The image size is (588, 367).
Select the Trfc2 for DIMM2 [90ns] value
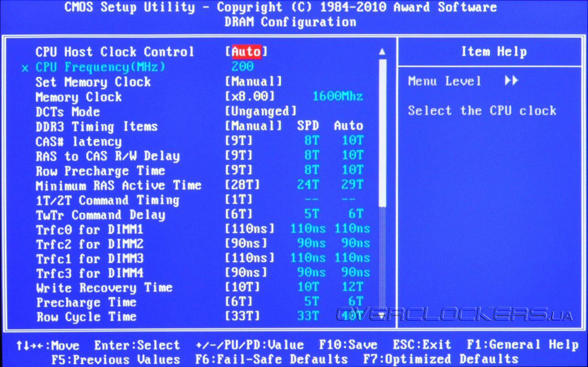tap(246, 243)
